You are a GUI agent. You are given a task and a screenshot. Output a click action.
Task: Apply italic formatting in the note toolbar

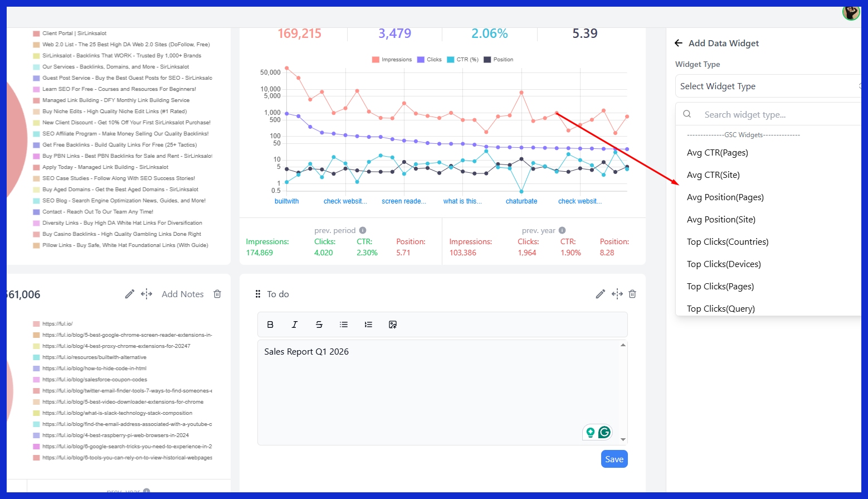tap(295, 324)
